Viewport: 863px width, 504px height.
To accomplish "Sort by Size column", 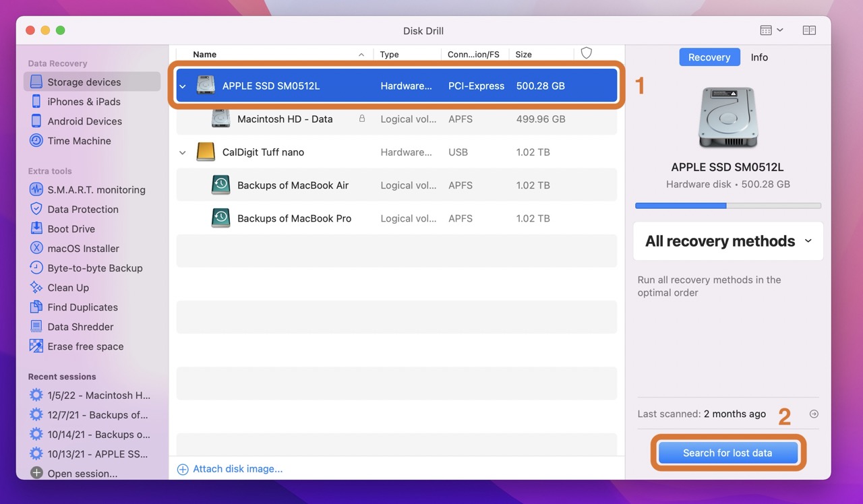I will tap(524, 55).
